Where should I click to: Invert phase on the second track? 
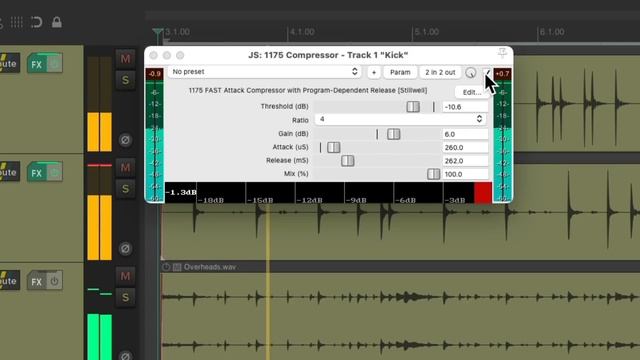(x=125, y=249)
